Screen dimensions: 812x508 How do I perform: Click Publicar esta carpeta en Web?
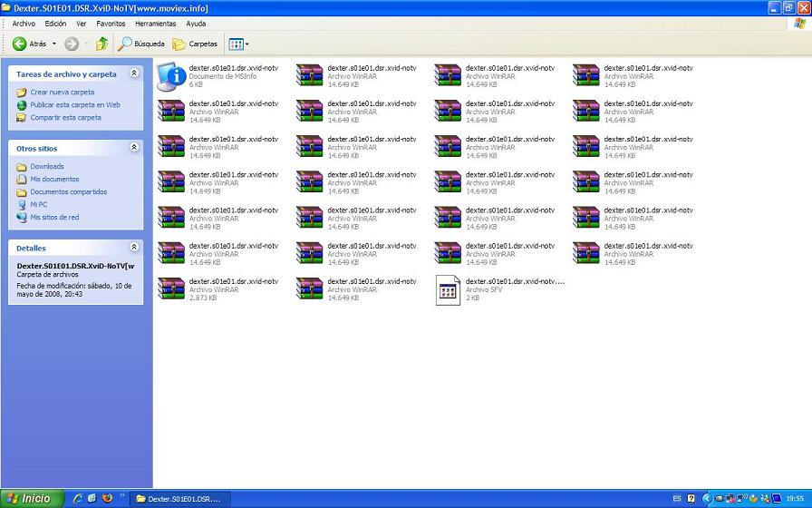click(x=74, y=105)
